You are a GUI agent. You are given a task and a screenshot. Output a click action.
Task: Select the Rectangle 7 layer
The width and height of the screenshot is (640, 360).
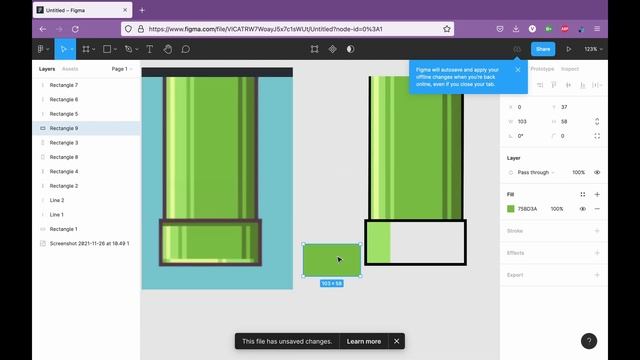87,85
